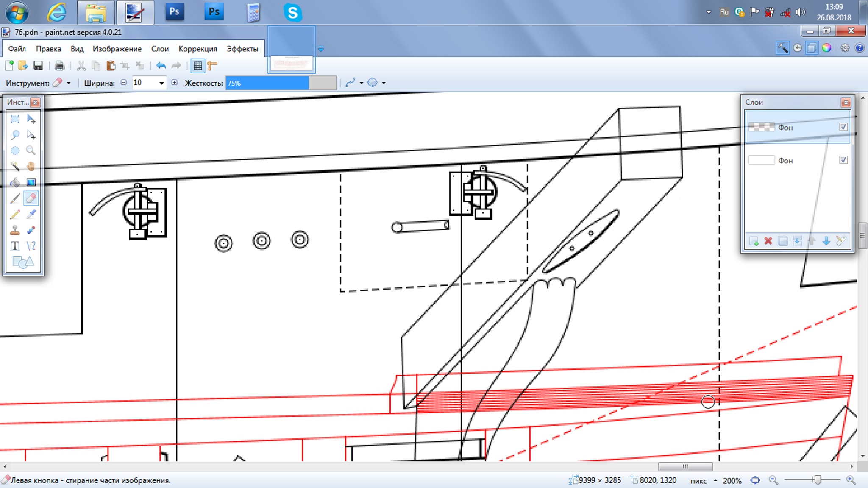Open the Изображение menu

coord(117,49)
